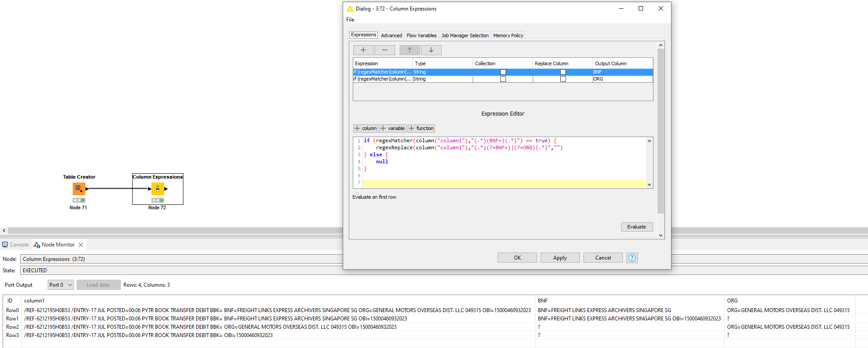Viewport: 868px width, 348px height.
Task: Open the Memory Policy tab
Action: click(508, 35)
